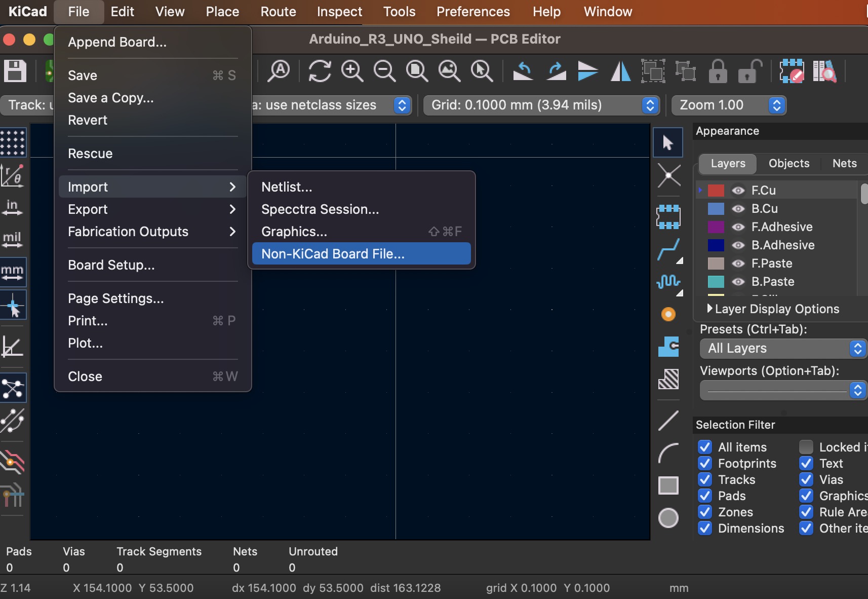
Task: Uncheck the Pads selection filter
Action: click(705, 496)
